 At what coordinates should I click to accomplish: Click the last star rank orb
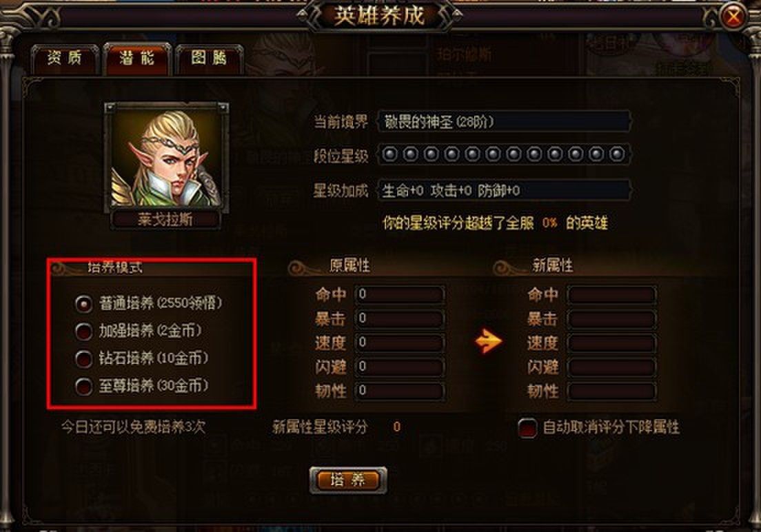(617, 155)
